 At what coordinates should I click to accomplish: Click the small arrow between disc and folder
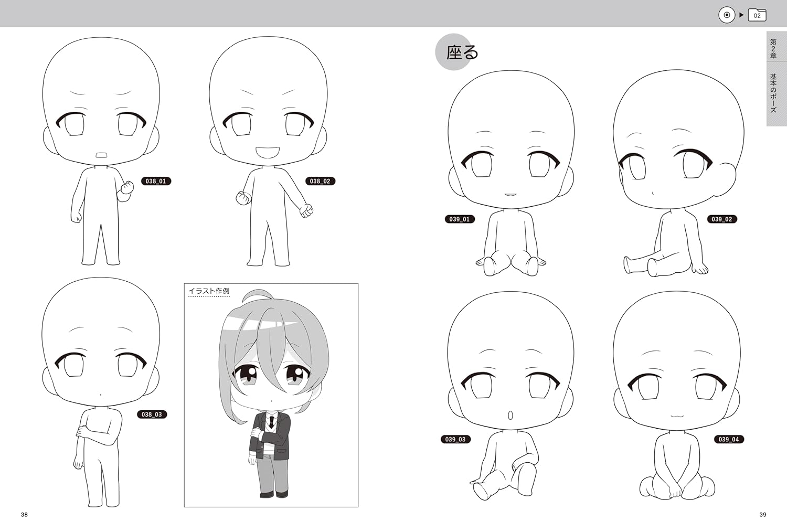741,15
